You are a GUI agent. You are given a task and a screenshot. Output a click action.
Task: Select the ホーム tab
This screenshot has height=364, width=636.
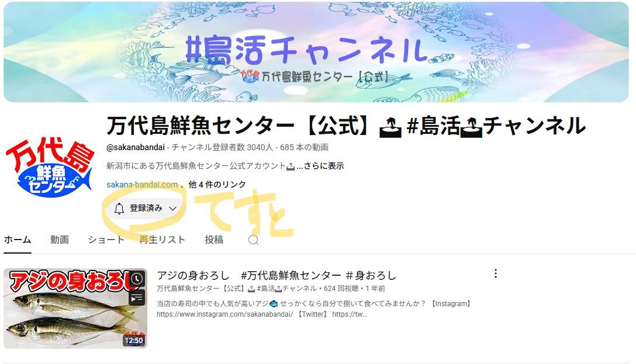click(x=18, y=240)
